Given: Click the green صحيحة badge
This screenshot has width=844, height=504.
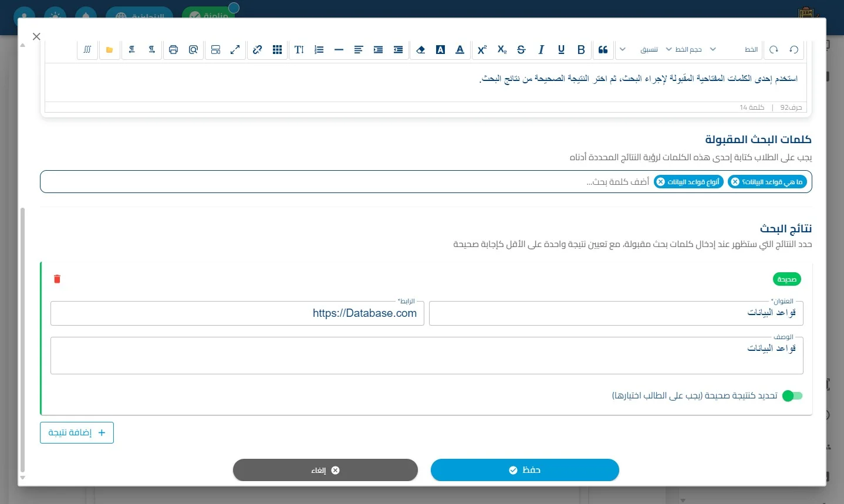Looking at the screenshot, I should click(x=786, y=279).
